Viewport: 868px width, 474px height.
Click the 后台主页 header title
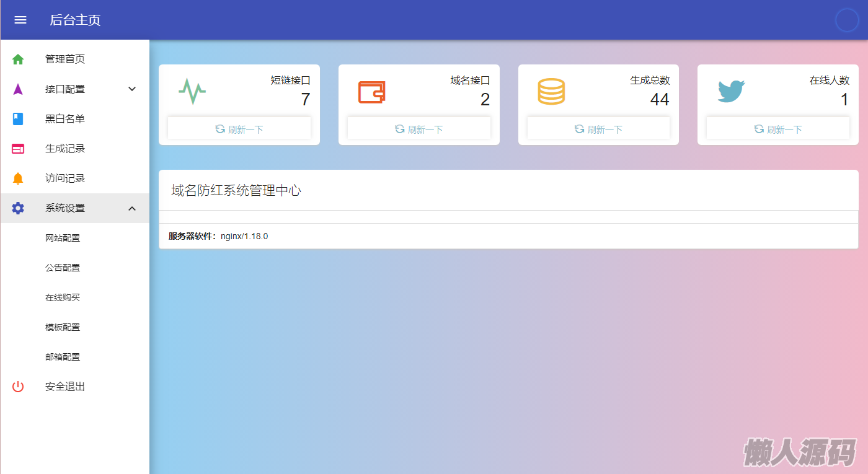pos(75,20)
